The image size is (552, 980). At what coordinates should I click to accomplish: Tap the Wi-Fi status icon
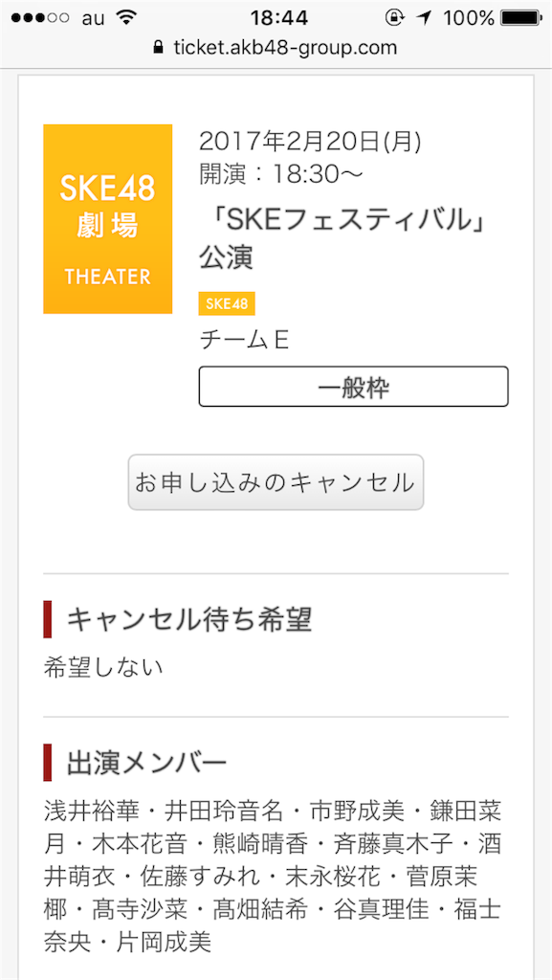(x=127, y=18)
